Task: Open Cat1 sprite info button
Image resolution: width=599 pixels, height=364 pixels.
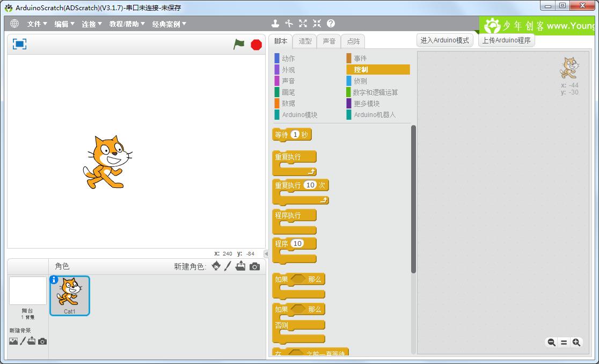Action: [x=54, y=280]
